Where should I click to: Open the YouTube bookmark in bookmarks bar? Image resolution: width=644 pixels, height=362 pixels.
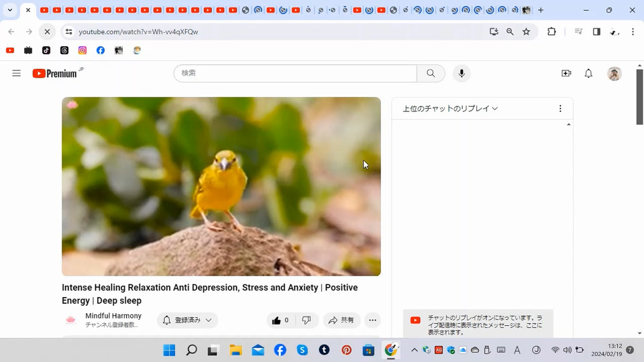[10, 50]
